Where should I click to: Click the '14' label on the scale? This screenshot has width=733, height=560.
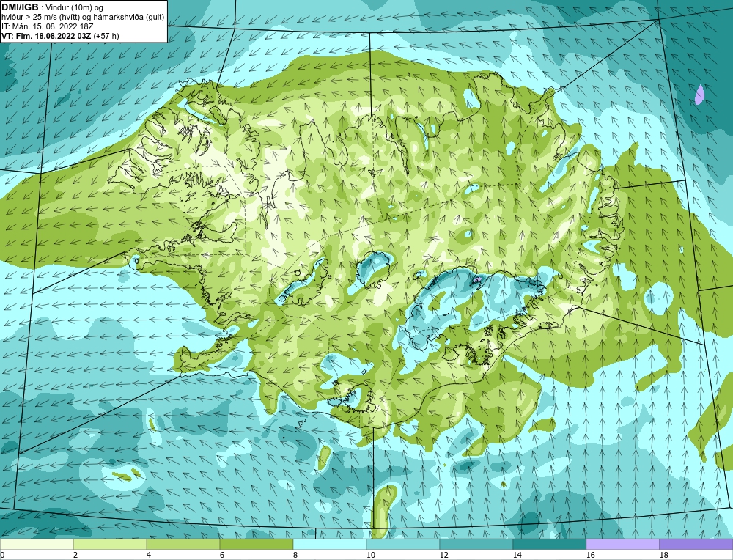(517, 556)
